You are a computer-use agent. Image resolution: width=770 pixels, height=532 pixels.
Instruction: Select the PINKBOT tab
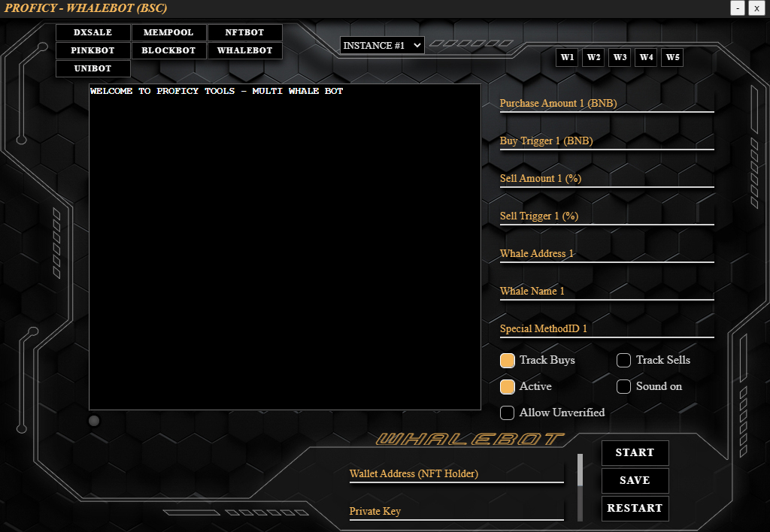[x=92, y=50]
